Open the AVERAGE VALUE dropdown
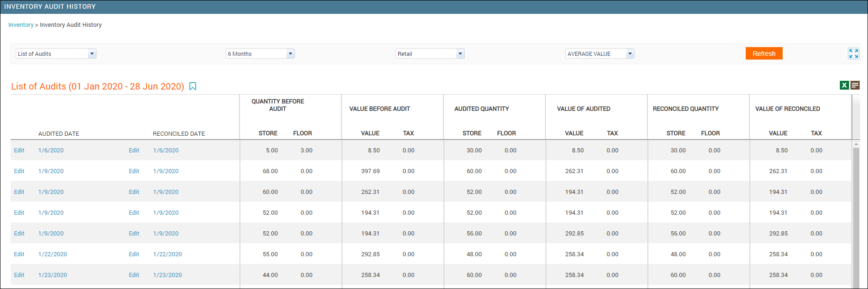 599,54
